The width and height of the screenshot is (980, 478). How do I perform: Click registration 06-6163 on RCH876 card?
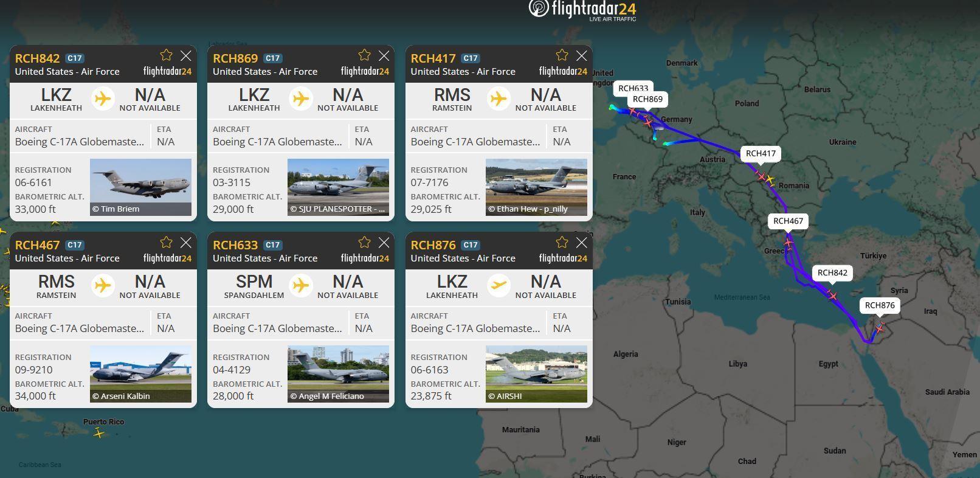pyautogui.click(x=429, y=370)
